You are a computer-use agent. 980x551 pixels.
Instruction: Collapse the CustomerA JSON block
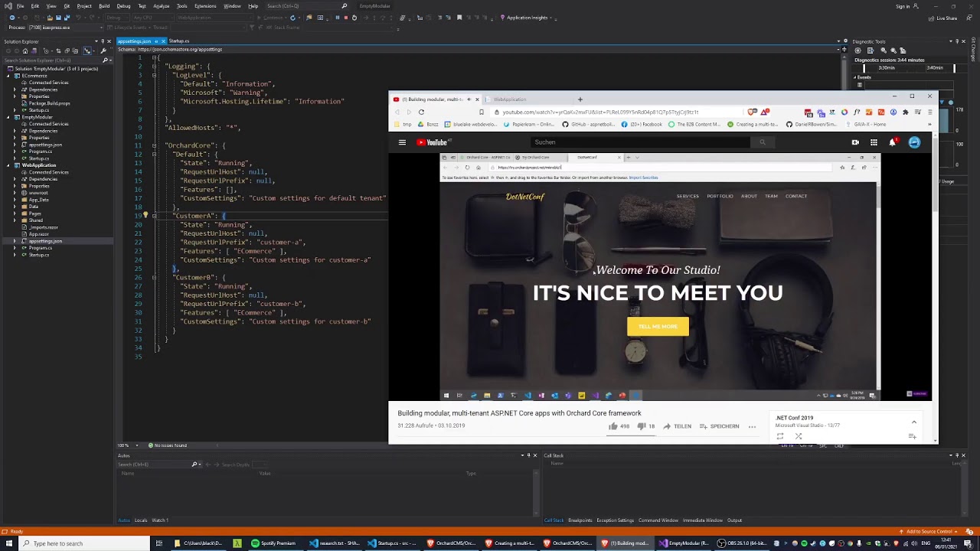[x=155, y=216]
